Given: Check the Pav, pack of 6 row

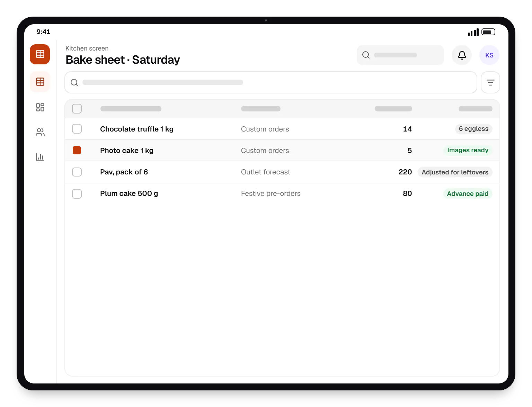Looking at the screenshot, I should coord(77,172).
